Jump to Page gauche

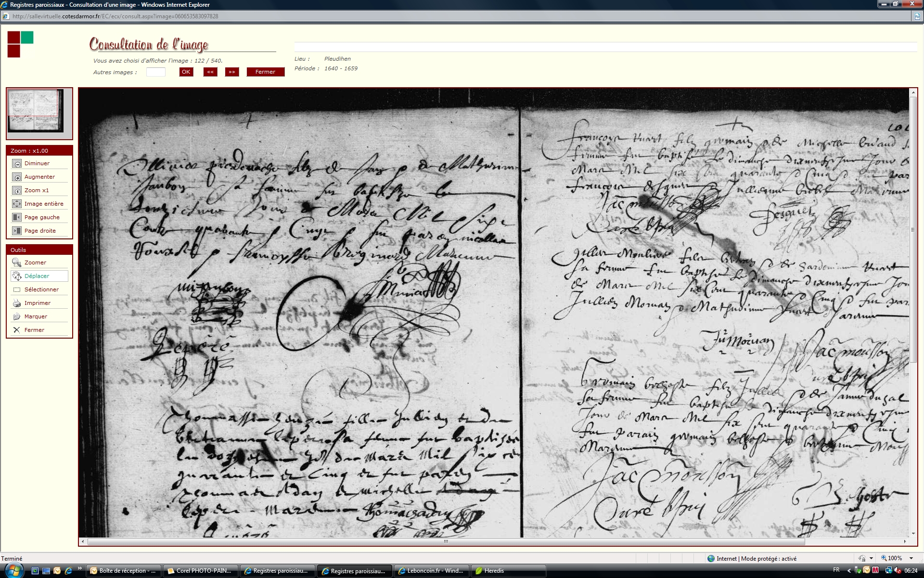(x=17, y=217)
